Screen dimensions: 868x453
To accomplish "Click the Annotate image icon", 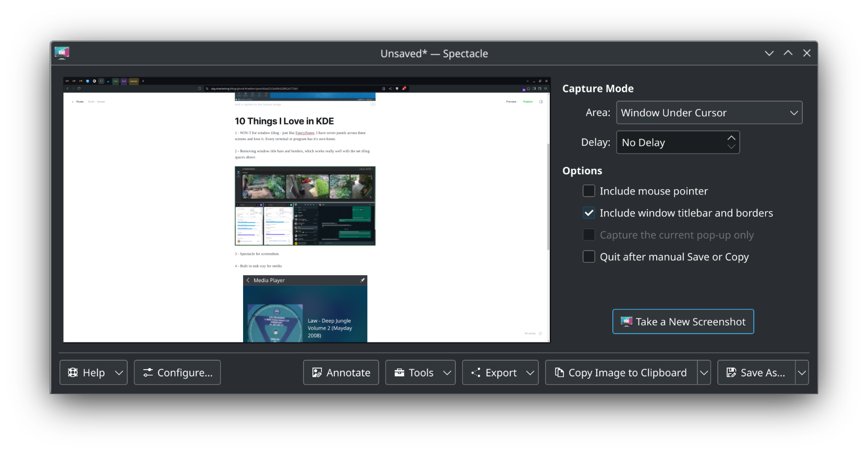I will [x=317, y=372].
